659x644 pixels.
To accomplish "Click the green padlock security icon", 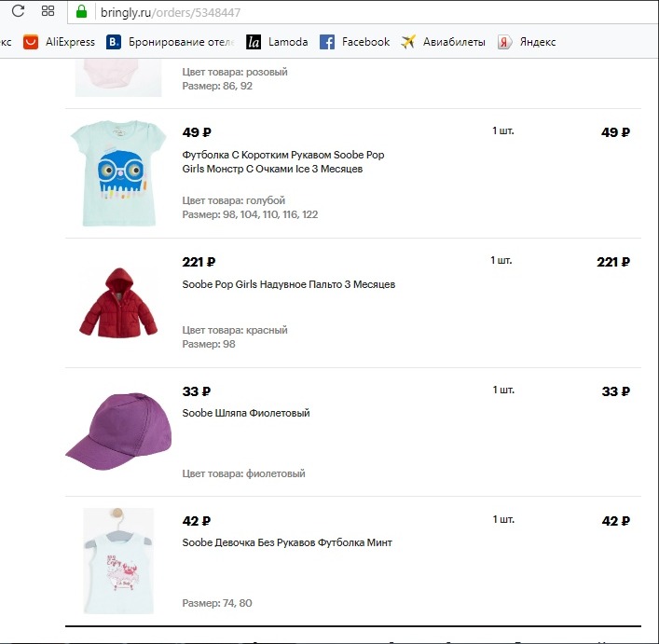I will click(x=81, y=12).
